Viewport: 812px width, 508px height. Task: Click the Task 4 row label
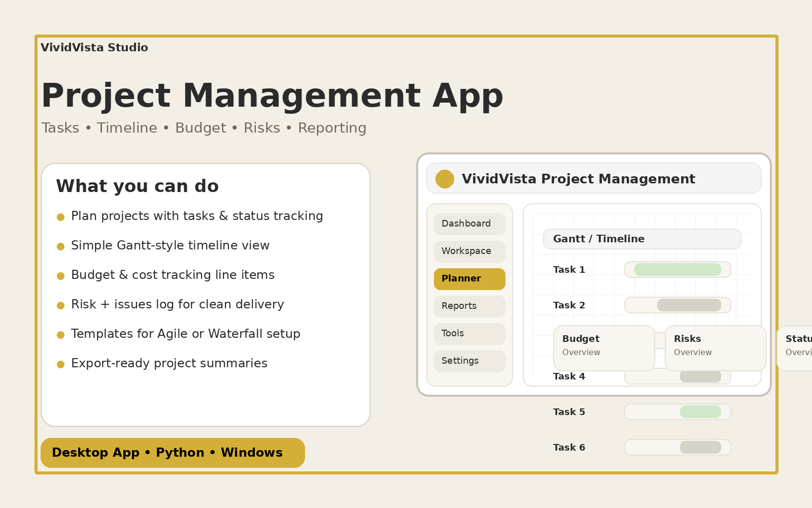pos(569,376)
